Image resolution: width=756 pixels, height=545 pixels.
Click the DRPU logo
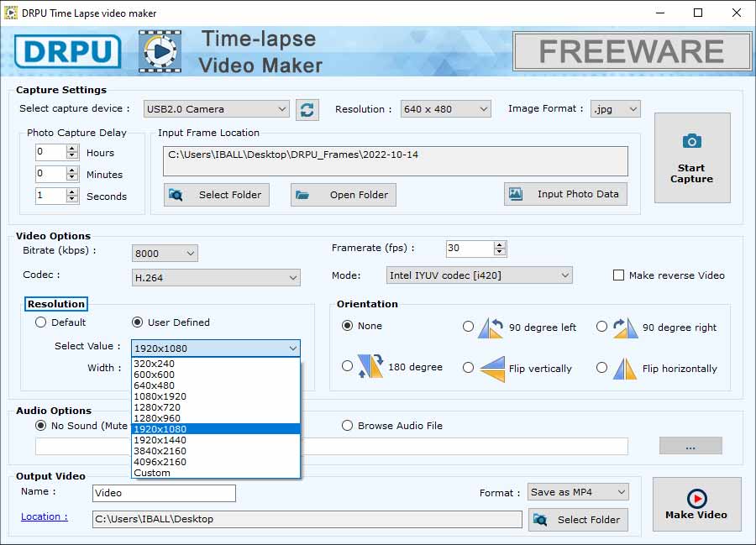point(67,51)
